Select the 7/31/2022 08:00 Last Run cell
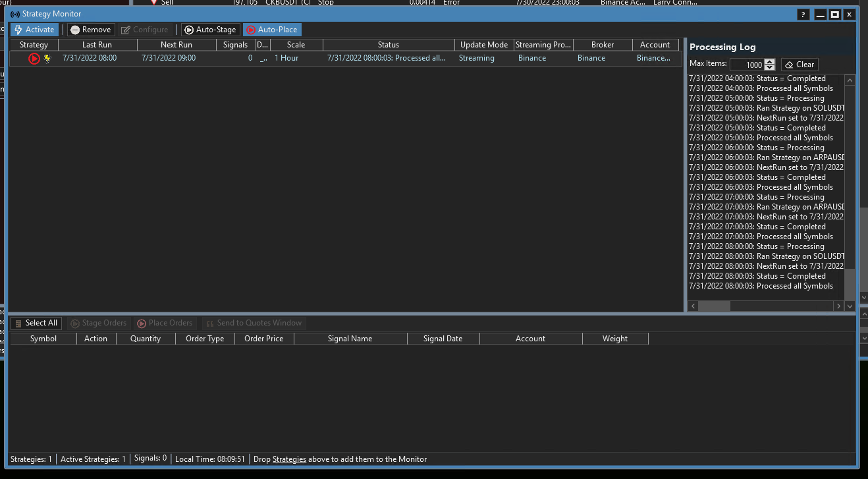 pyautogui.click(x=90, y=58)
